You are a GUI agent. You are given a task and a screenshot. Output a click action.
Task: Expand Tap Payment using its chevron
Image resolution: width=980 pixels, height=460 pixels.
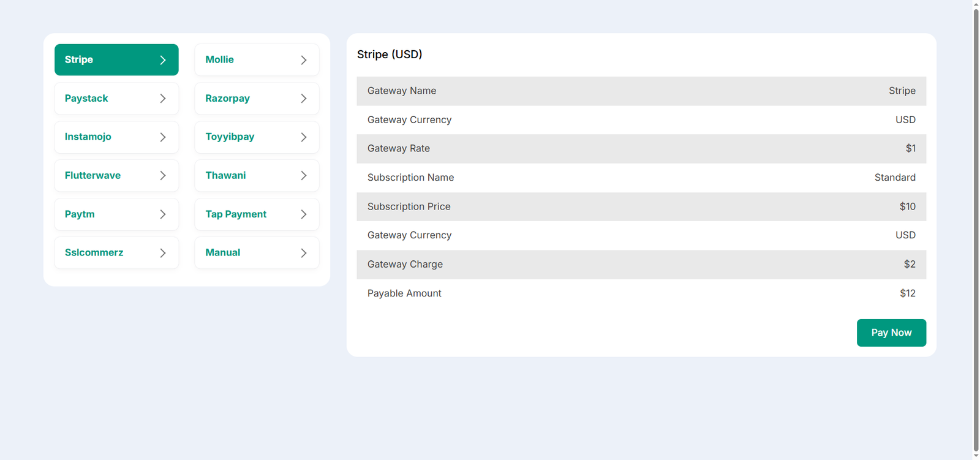tap(303, 214)
